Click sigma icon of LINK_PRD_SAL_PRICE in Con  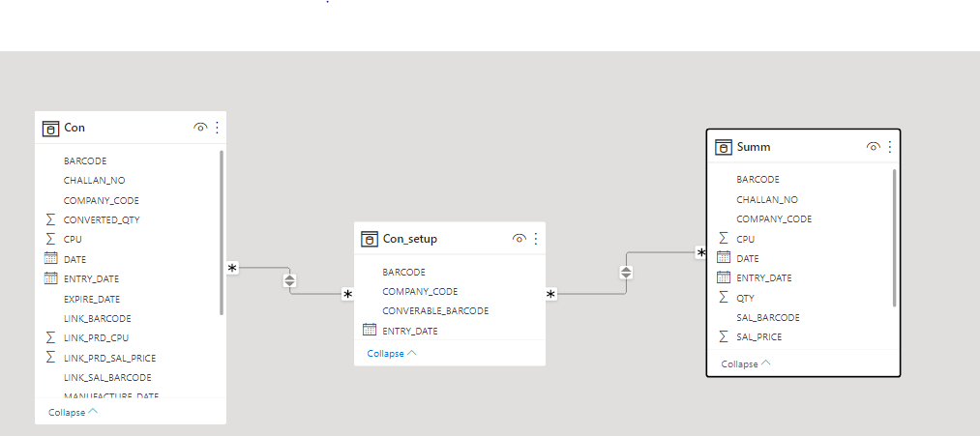point(50,358)
